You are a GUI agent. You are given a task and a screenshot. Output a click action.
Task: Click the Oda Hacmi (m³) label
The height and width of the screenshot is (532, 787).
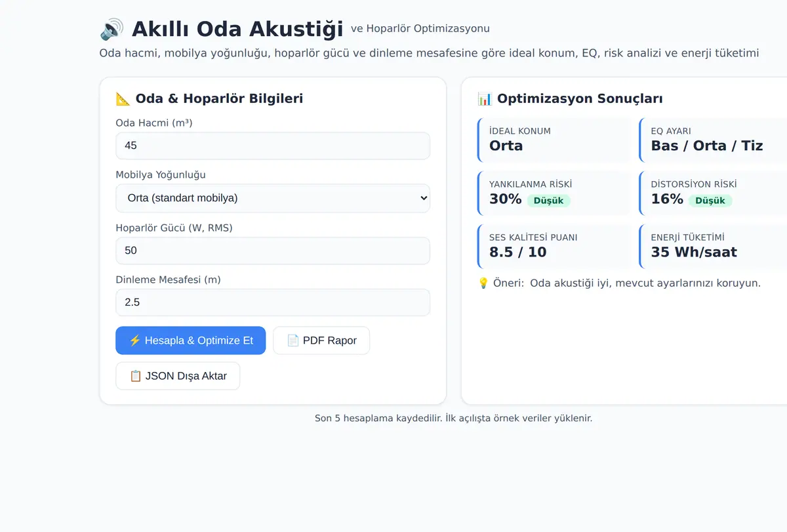(154, 123)
